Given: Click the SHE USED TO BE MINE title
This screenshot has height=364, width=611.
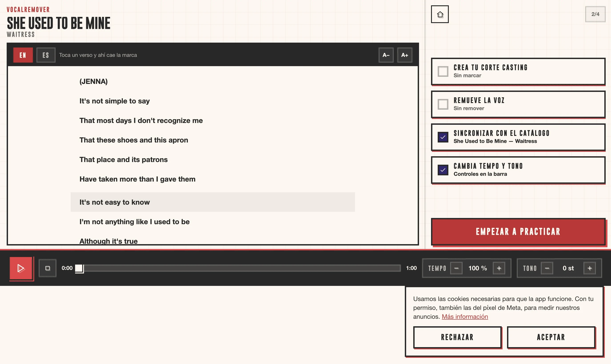Looking at the screenshot, I should point(59,23).
